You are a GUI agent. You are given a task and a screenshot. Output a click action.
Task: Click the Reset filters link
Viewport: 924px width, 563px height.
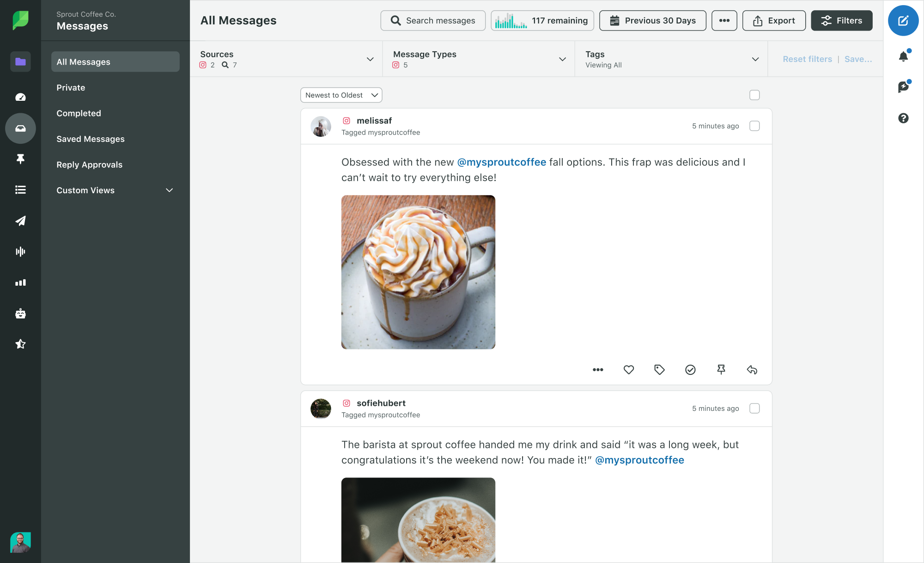point(807,59)
